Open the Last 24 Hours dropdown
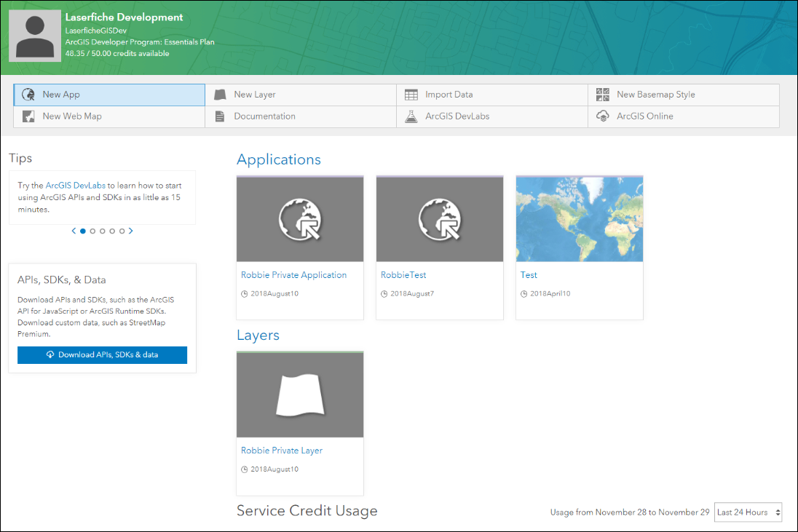The height and width of the screenshot is (532, 798). (x=748, y=512)
